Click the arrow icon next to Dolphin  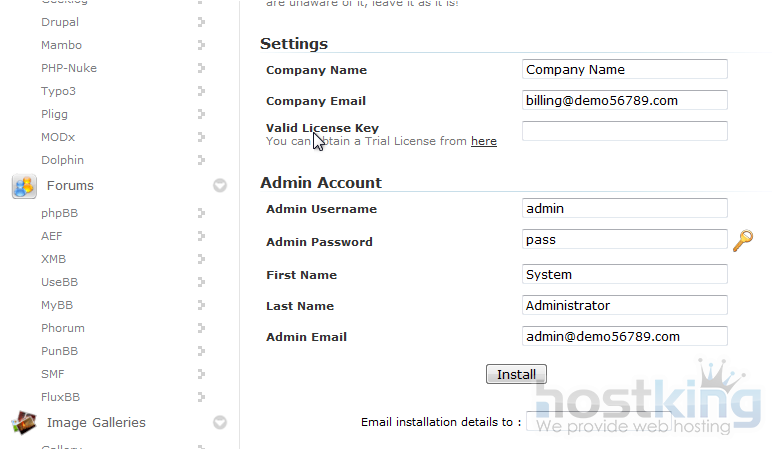click(201, 160)
